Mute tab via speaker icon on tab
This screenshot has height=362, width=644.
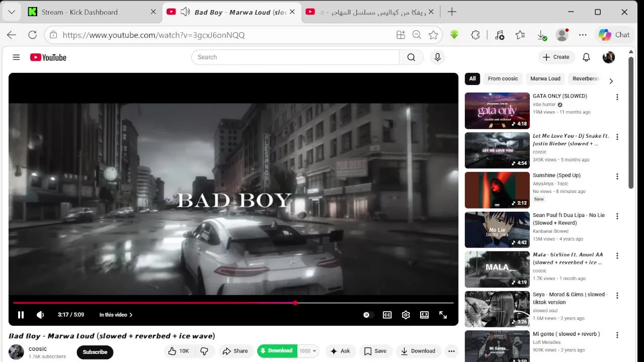click(185, 12)
